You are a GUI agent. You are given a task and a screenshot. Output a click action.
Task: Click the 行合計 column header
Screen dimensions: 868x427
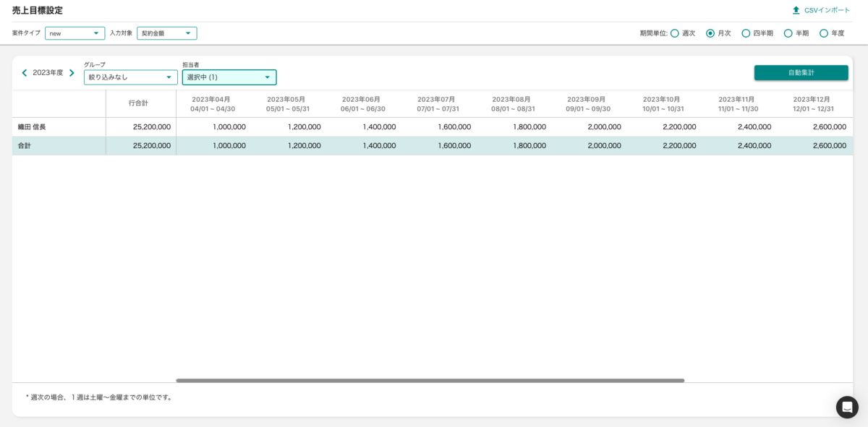[138, 103]
